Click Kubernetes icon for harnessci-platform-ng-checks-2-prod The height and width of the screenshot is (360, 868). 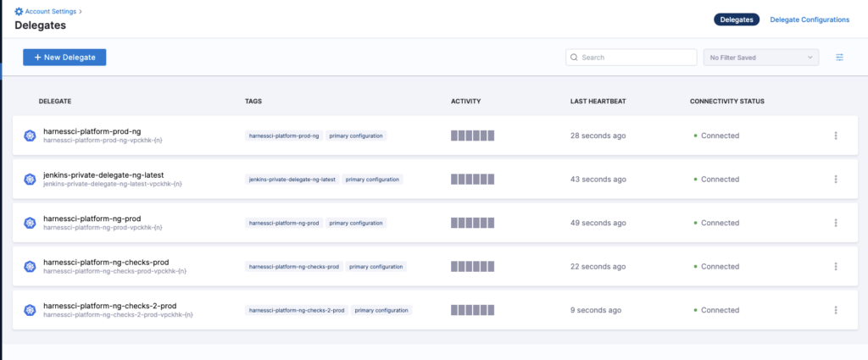coord(30,310)
